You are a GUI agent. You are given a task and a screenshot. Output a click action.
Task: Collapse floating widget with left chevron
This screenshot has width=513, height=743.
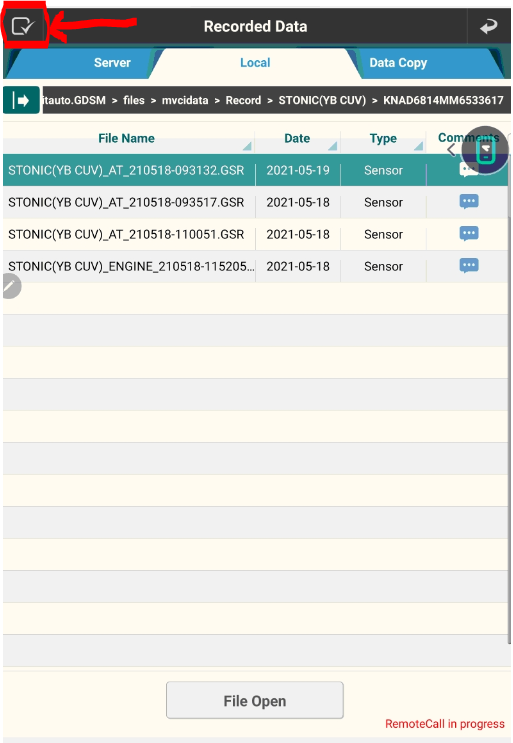[x=451, y=150]
